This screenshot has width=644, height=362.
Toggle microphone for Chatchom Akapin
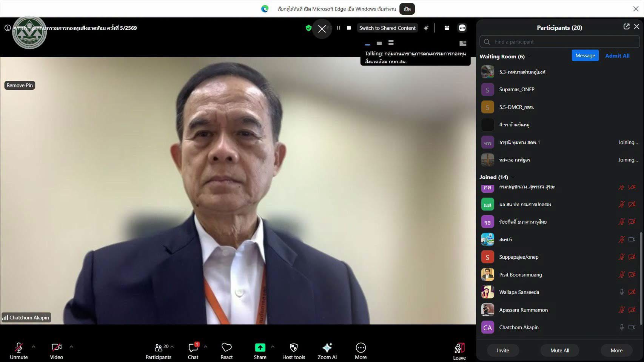tap(622, 327)
